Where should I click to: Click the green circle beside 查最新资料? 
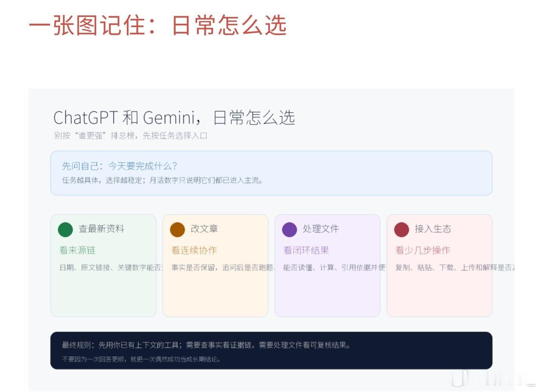point(65,230)
